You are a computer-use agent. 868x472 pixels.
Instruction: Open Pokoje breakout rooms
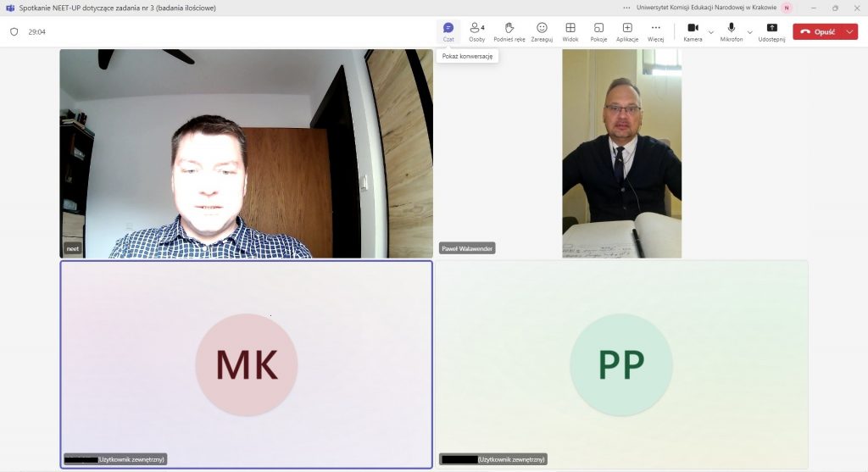tap(598, 31)
